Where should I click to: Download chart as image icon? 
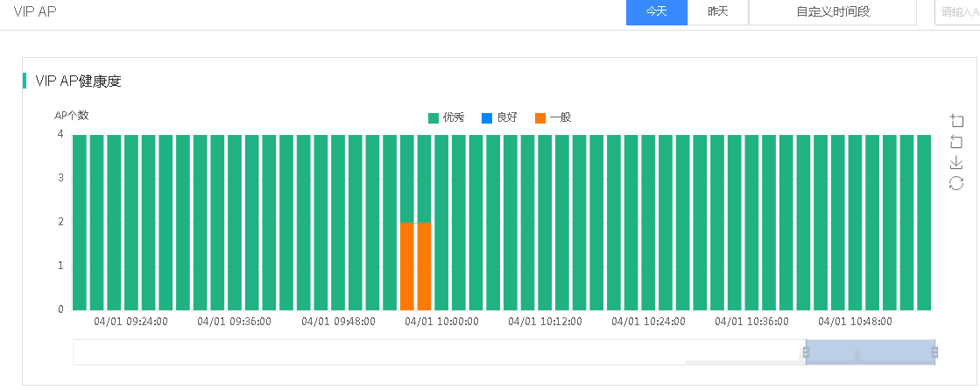956,162
